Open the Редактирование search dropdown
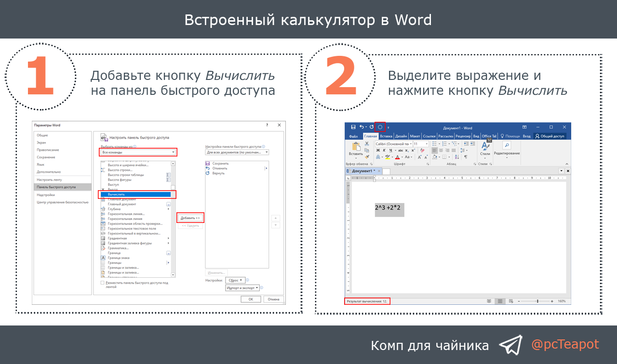Screen dimensions: 617x364 point(507,150)
